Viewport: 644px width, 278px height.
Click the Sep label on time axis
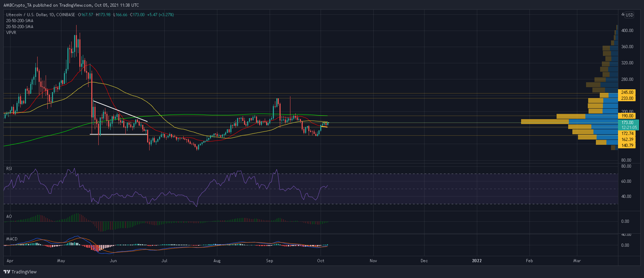coord(270,261)
